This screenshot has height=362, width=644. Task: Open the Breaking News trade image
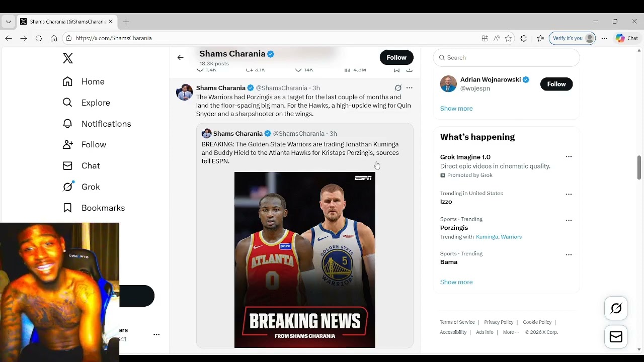click(305, 260)
